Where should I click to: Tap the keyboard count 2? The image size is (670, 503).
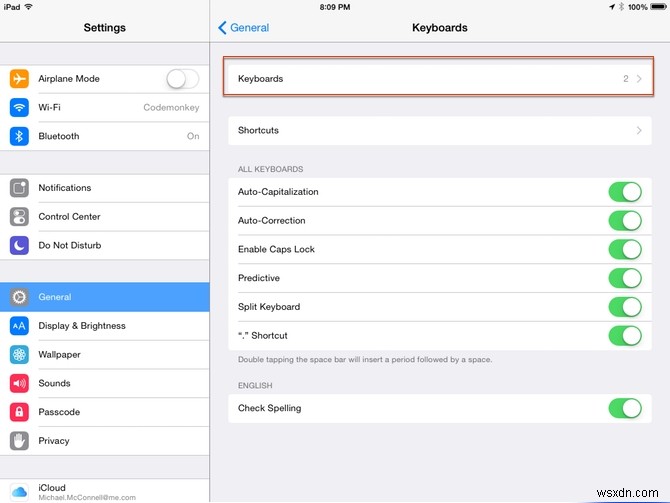click(626, 79)
